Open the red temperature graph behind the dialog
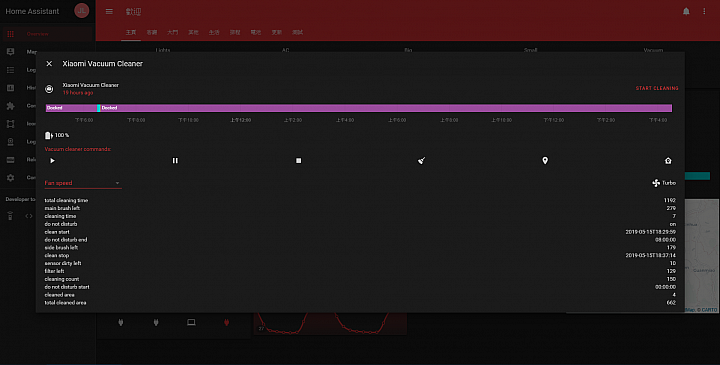720x365 pixels. pos(330,324)
